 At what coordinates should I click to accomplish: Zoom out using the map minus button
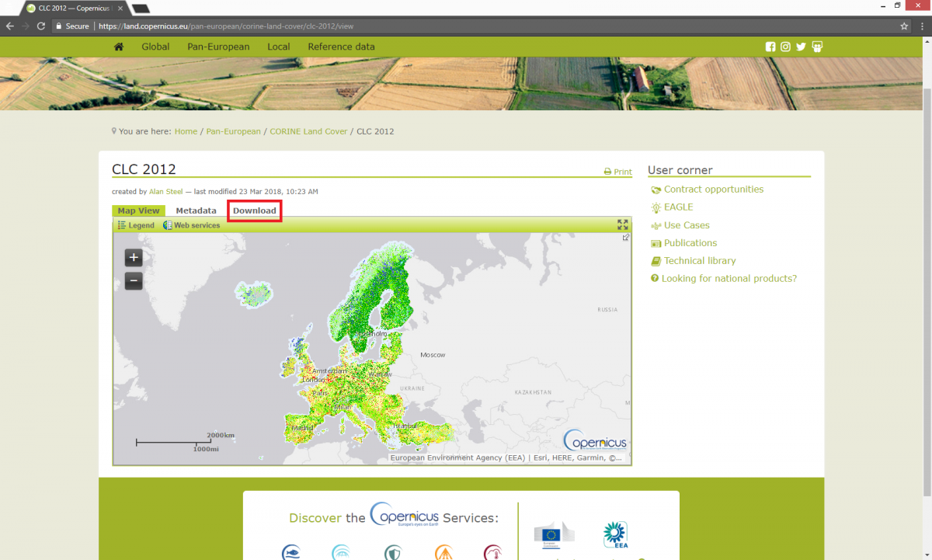point(134,280)
